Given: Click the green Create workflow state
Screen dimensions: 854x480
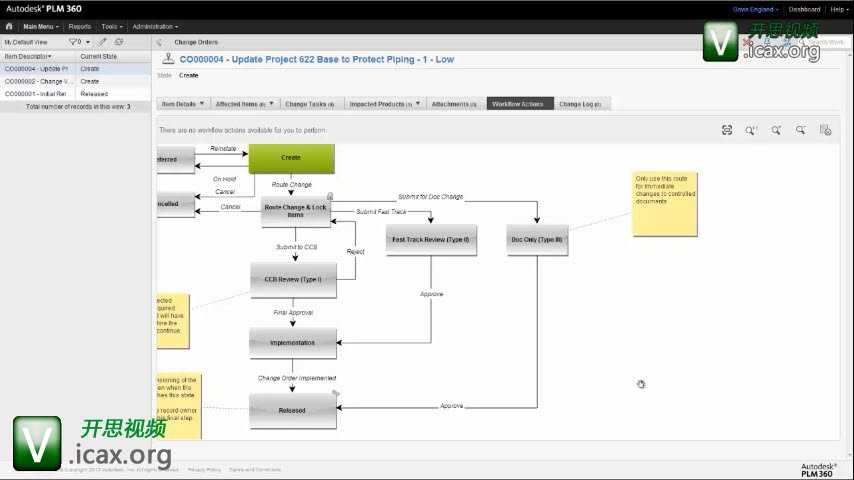Looking at the screenshot, I should coord(291,159).
